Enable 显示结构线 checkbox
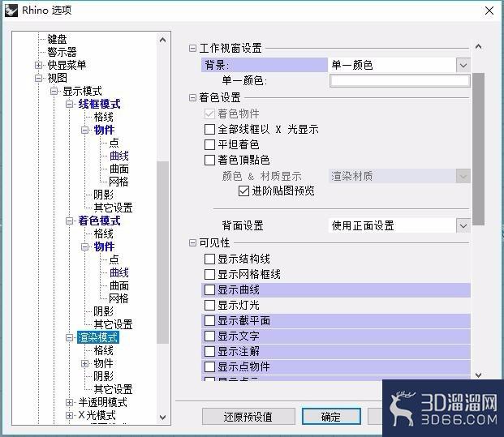Image resolution: width=504 pixels, height=437 pixels. tap(209, 259)
